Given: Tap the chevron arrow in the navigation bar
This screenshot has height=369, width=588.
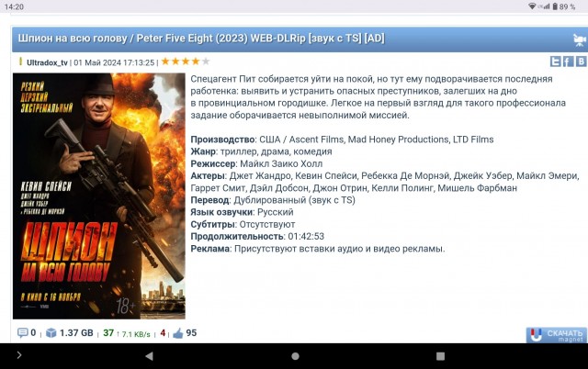Looking at the screenshot, I should pos(19,354).
